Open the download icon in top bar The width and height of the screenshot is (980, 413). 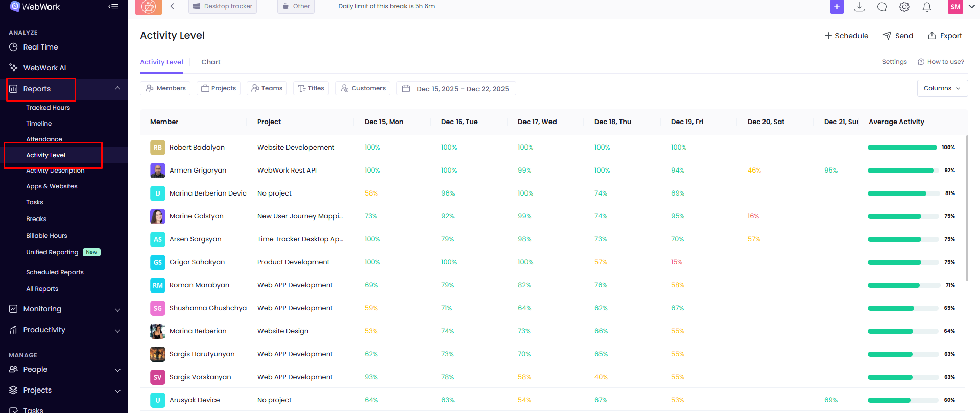click(859, 7)
